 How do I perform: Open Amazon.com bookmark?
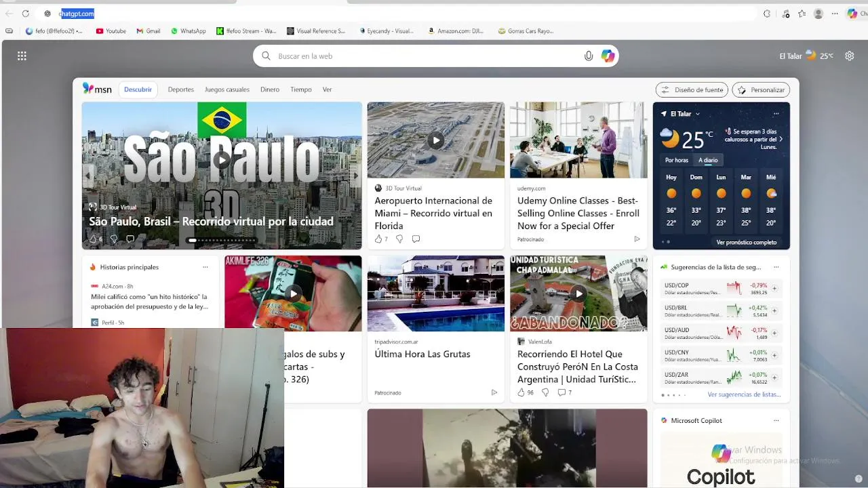456,31
